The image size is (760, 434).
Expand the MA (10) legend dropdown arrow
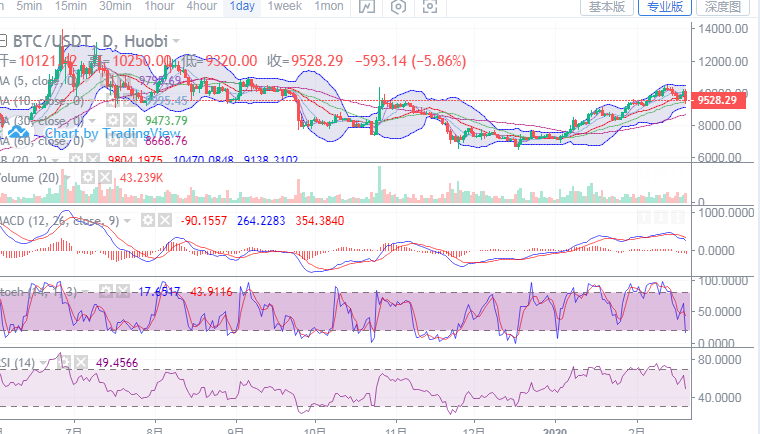(92, 101)
